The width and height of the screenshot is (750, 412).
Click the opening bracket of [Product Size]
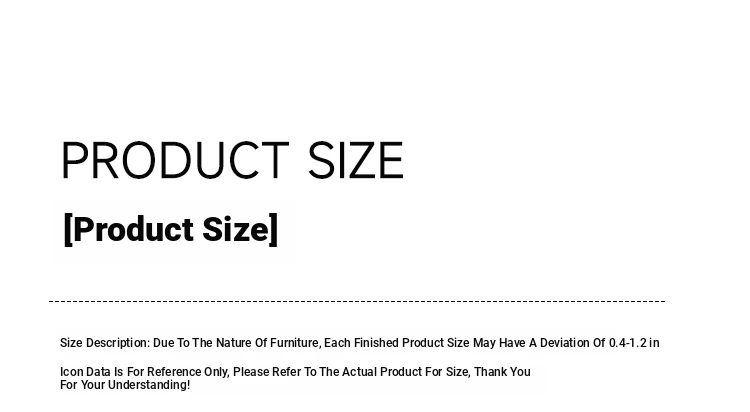coord(68,230)
